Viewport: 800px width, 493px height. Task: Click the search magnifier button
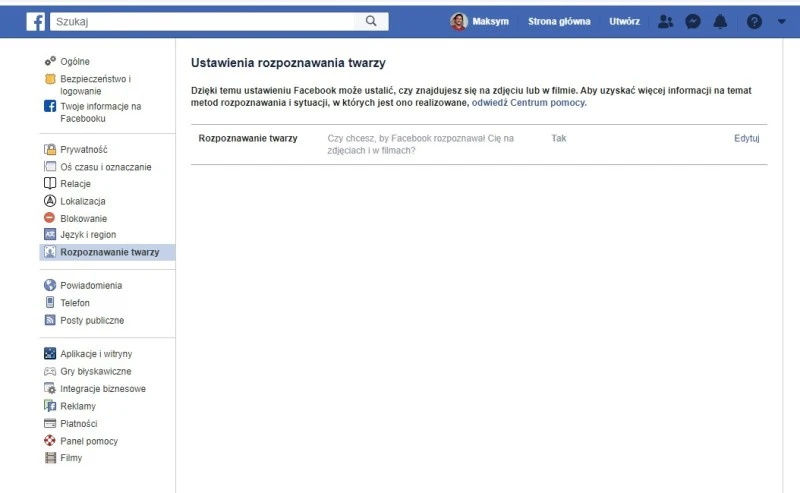(x=371, y=21)
